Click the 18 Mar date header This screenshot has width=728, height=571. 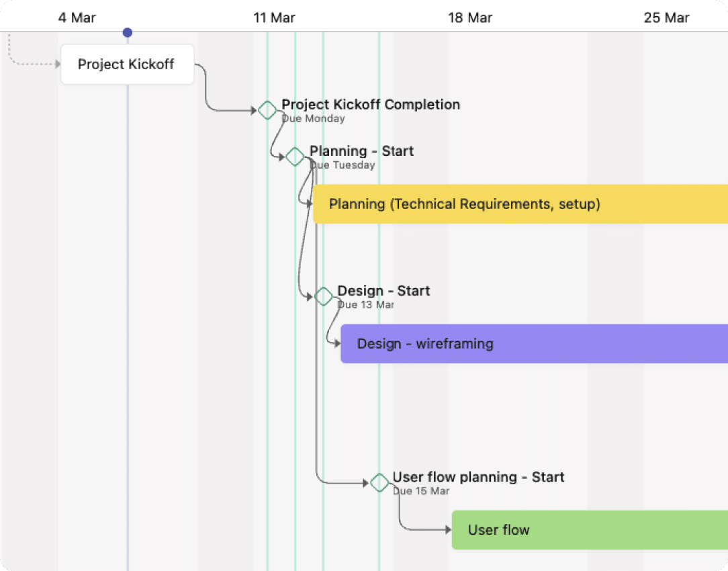click(x=470, y=17)
